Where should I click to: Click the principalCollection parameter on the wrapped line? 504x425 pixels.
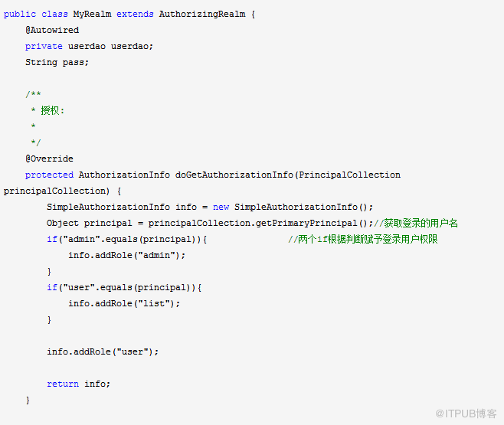(54, 191)
